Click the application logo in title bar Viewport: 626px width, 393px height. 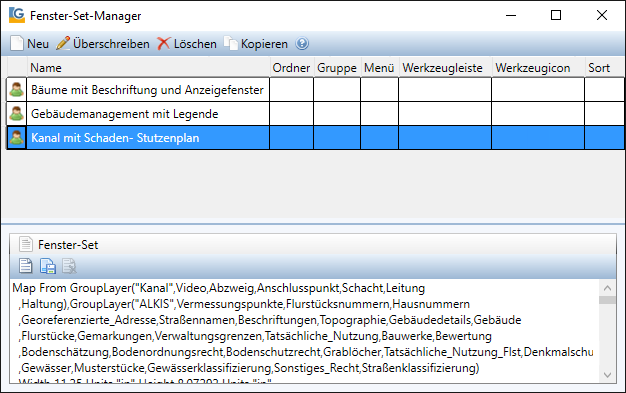17,15
